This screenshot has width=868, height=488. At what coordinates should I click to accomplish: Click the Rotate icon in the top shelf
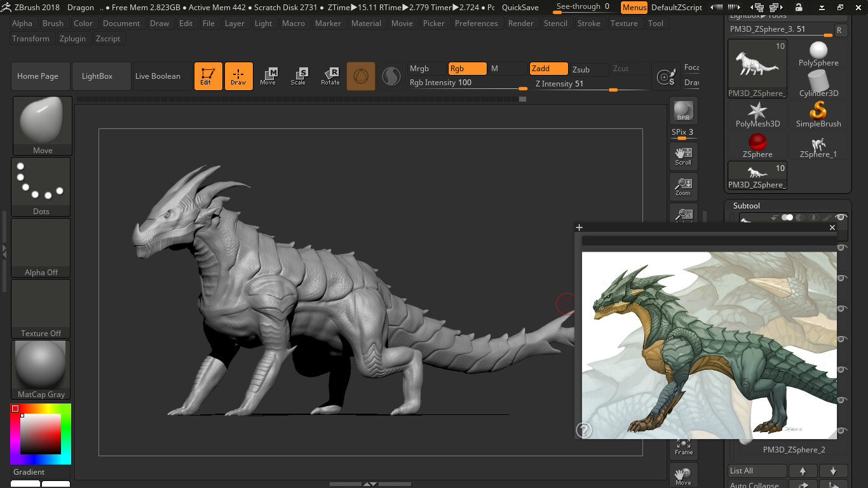pyautogui.click(x=330, y=76)
